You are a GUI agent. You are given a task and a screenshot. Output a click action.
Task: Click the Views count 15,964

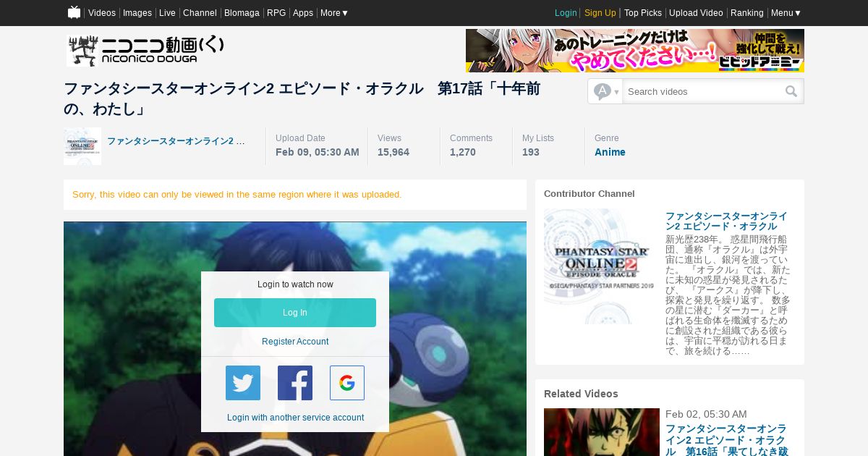coord(393,152)
